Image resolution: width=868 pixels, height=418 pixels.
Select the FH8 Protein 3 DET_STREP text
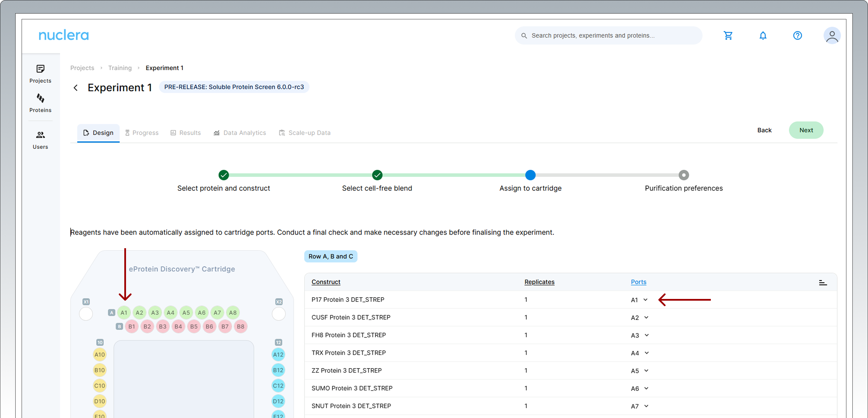pos(348,335)
